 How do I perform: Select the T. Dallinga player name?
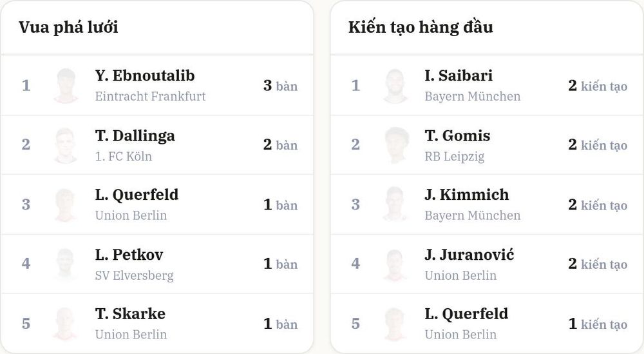click(135, 136)
